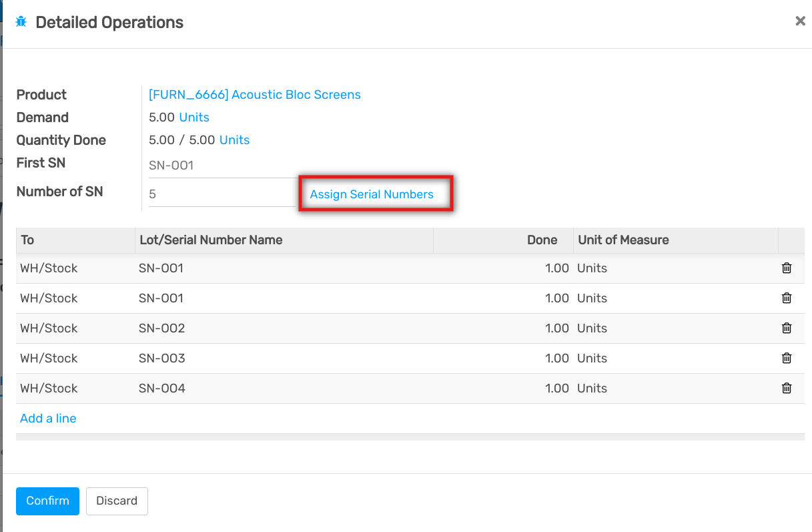Select the SN-003 lot name cell
Screen dimensions: 812x532
162,358
